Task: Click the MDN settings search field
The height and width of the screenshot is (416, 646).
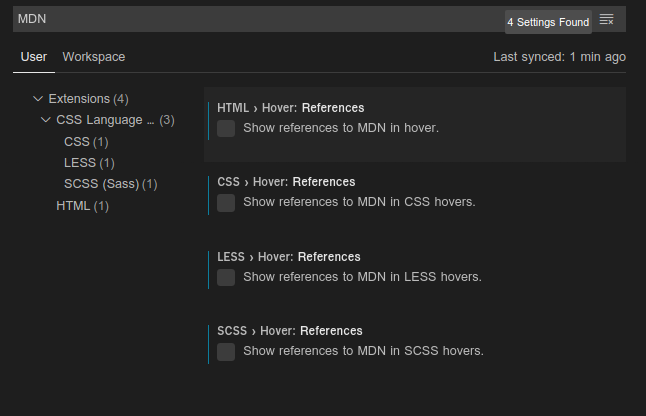Action: click(x=250, y=20)
